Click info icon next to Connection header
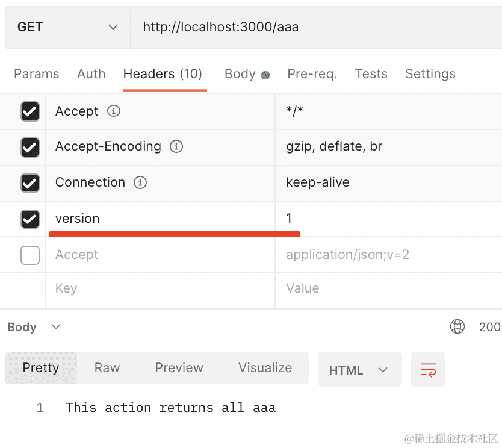 pyautogui.click(x=140, y=182)
